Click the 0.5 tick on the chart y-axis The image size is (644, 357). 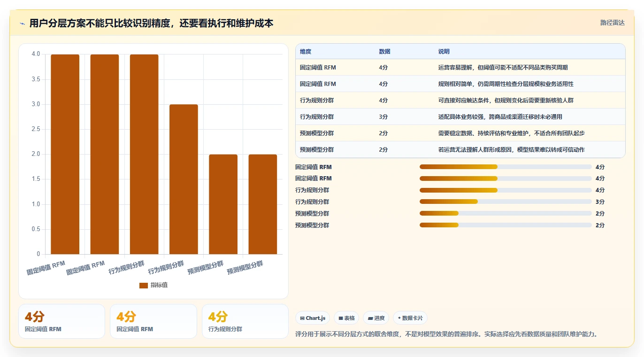[35, 229]
